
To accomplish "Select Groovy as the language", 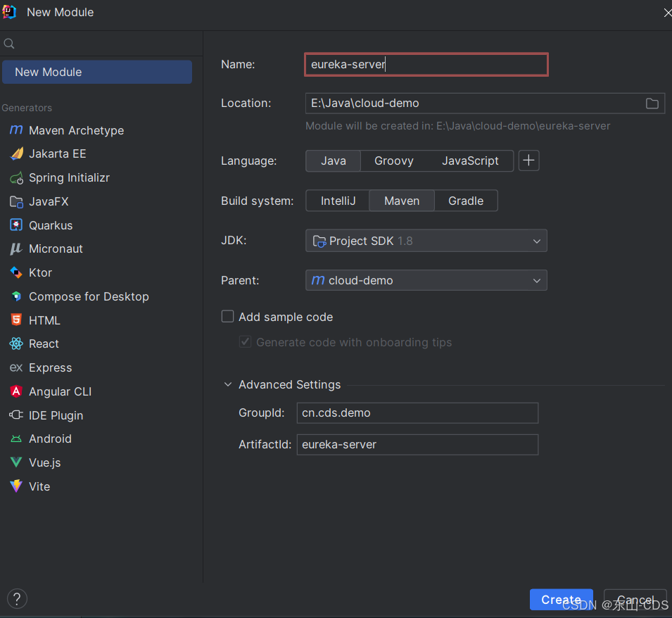I will (x=394, y=160).
